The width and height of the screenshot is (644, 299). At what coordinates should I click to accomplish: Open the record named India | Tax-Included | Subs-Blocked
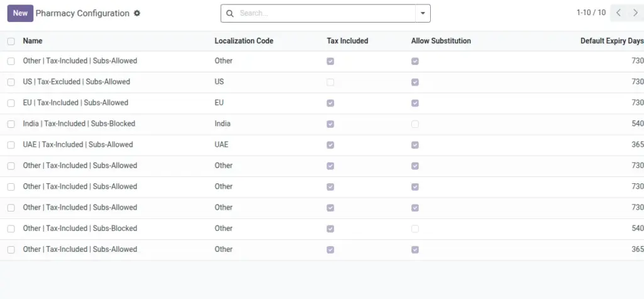79,124
